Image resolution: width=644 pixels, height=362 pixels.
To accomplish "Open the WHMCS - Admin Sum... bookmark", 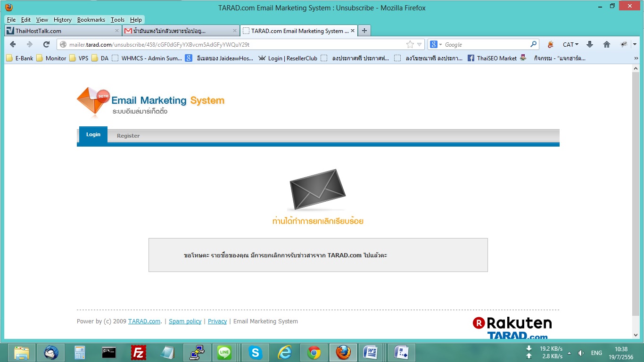I will click(x=147, y=58).
